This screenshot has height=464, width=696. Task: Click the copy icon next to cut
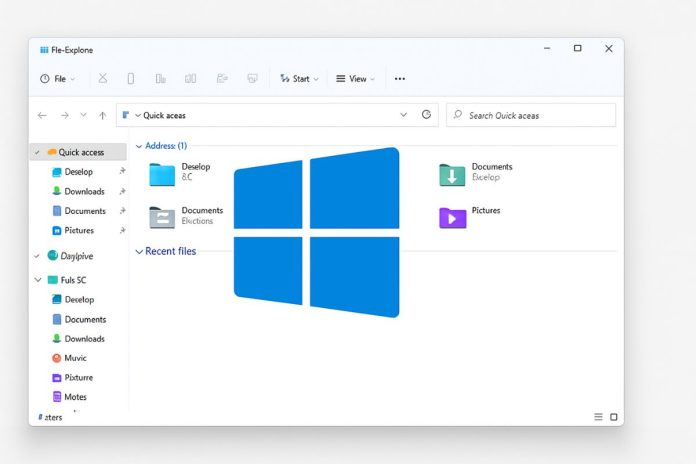click(x=130, y=79)
